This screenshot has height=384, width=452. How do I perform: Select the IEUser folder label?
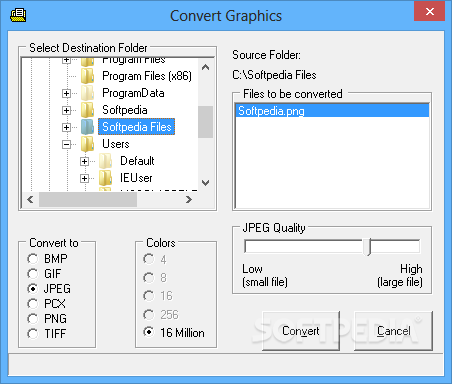[x=136, y=178]
